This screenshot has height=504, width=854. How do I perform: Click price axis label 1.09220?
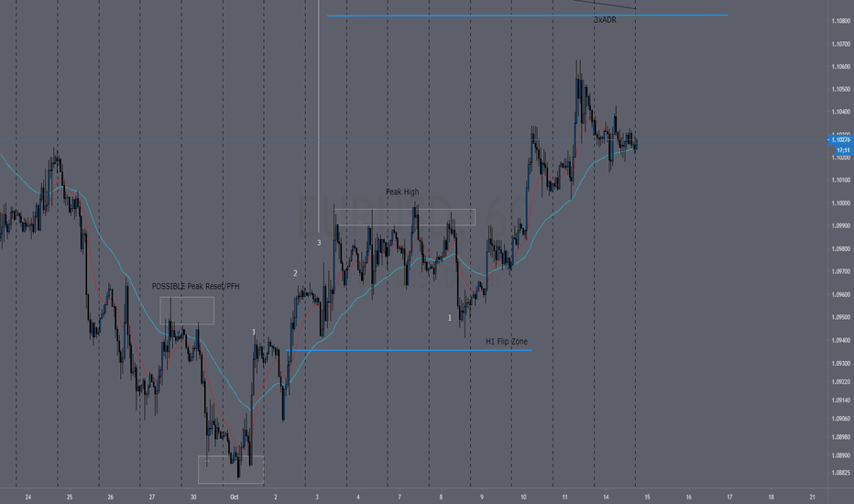pyautogui.click(x=841, y=381)
